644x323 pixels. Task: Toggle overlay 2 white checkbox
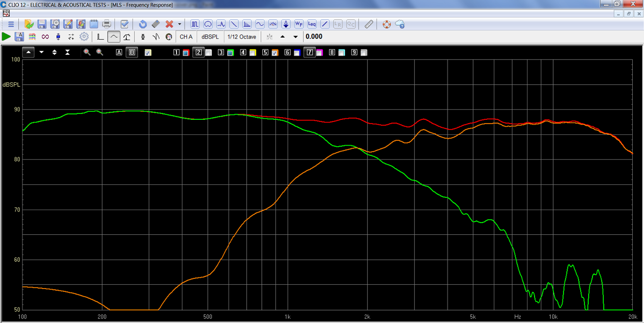click(x=208, y=53)
